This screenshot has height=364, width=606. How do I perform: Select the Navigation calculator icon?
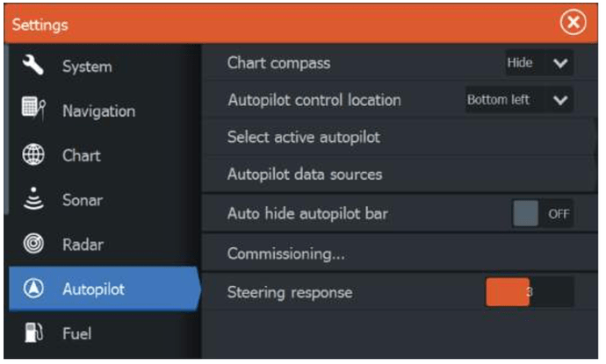[x=33, y=109]
